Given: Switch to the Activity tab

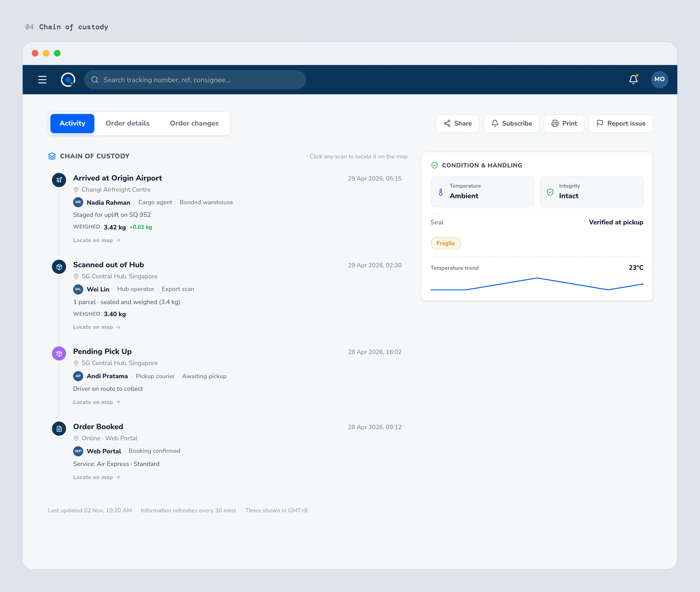Looking at the screenshot, I should (72, 123).
